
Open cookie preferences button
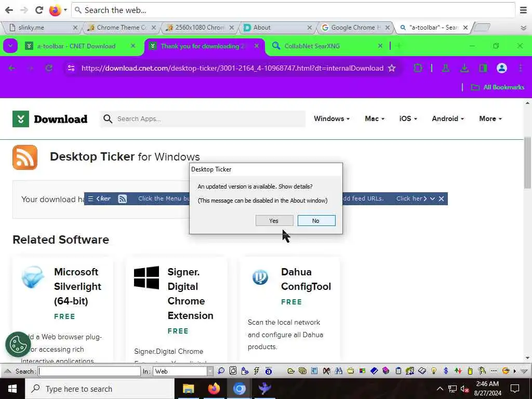pos(18,344)
